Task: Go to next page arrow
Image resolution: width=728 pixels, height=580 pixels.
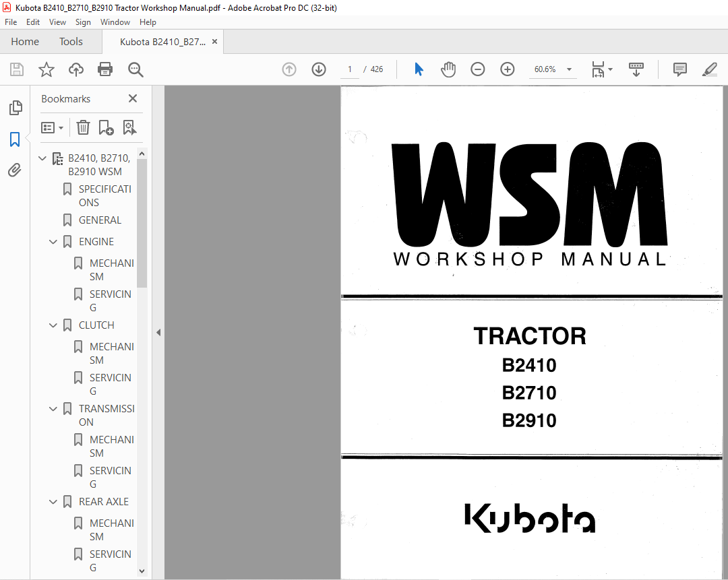Action: coord(318,69)
